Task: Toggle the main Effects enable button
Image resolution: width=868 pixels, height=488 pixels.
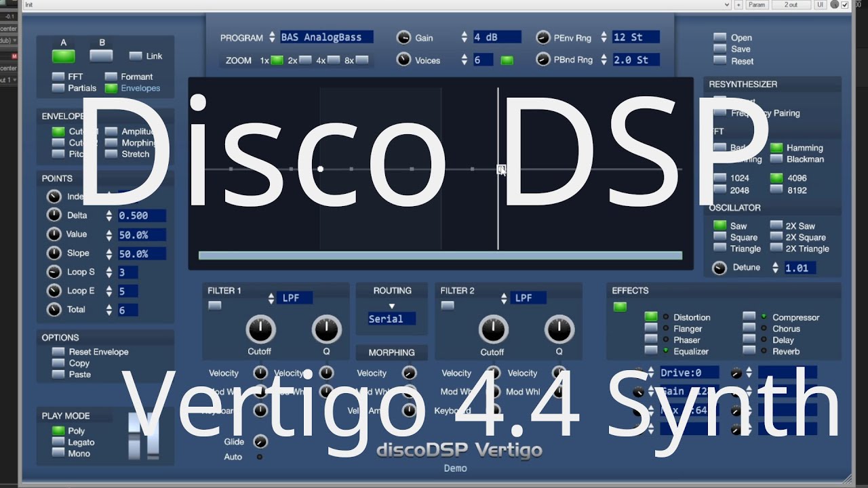Action: click(620, 307)
